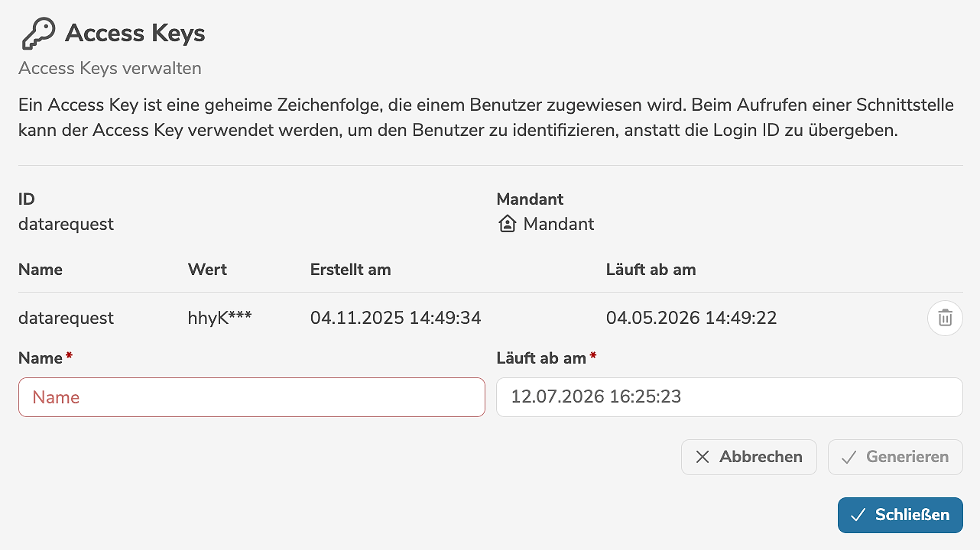
Task: Click the Name input field
Action: 251,397
